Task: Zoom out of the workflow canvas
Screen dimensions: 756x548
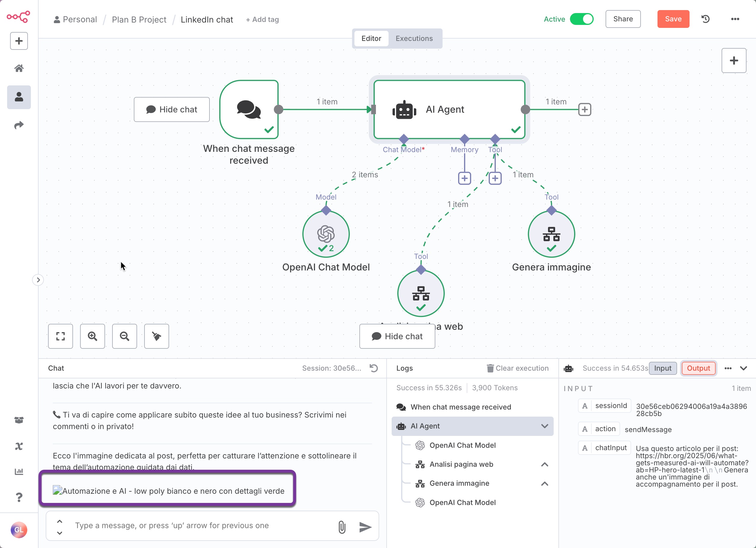Action: pyautogui.click(x=124, y=336)
